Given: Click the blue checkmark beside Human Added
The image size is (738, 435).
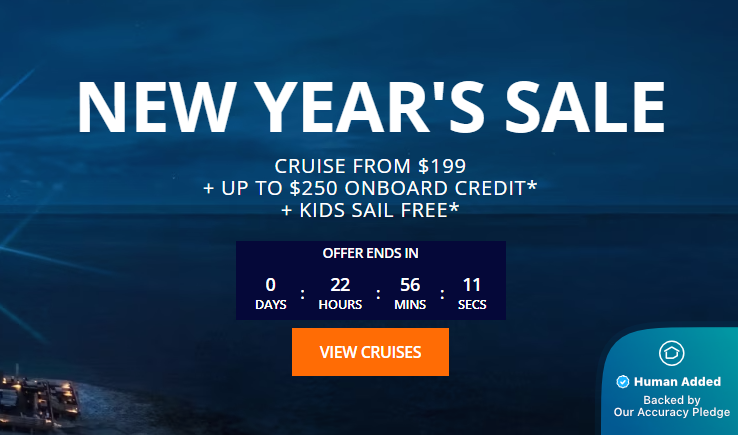Looking at the screenshot, I should (623, 382).
